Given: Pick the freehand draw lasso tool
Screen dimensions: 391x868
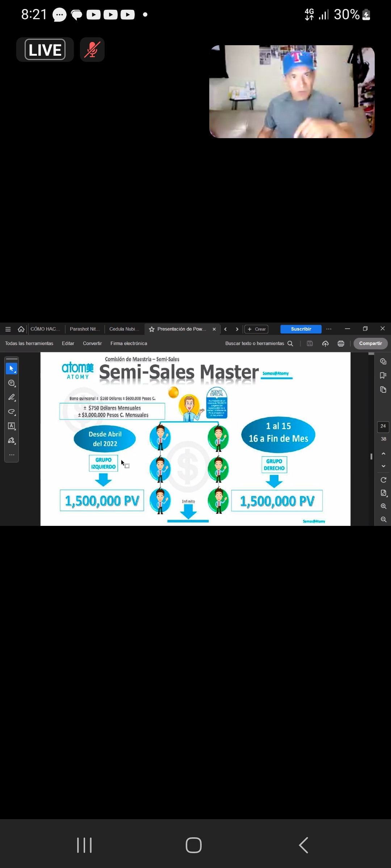Looking at the screenshot, I should pos(12,412).
